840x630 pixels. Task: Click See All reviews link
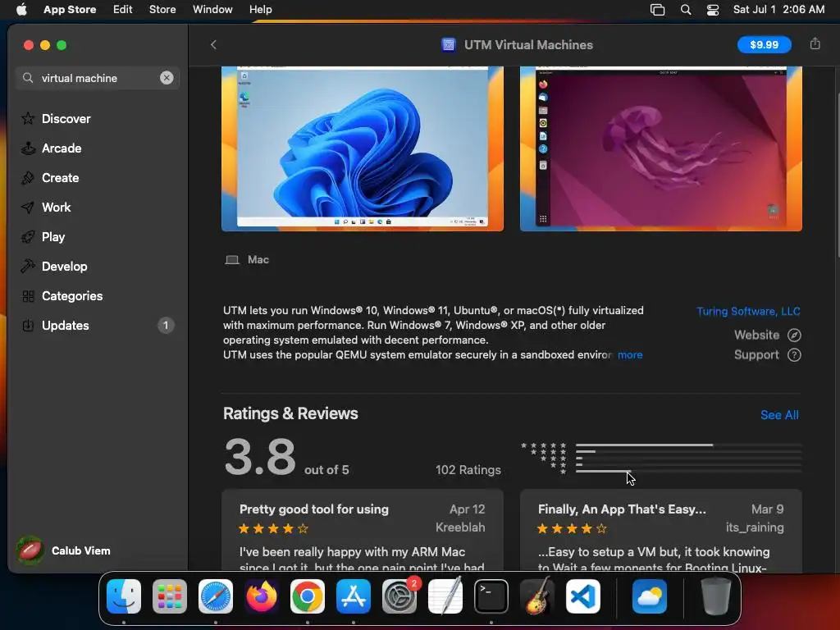coord(779,415)
